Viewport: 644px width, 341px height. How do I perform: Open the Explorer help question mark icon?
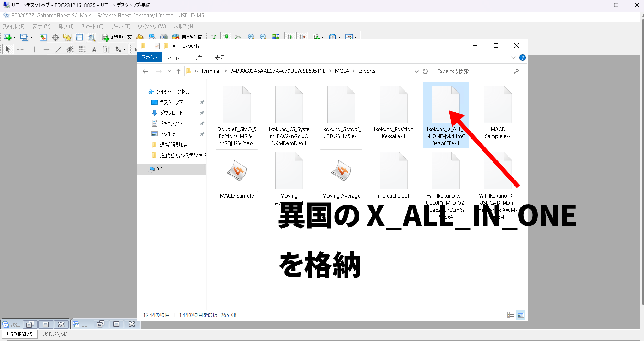tap(523, 58)
